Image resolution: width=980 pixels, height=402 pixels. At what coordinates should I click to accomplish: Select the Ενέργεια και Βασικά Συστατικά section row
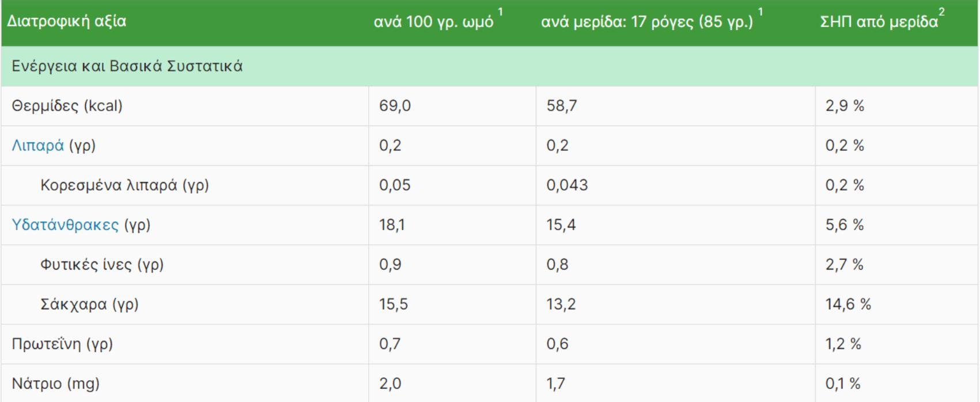click(127, 66)
